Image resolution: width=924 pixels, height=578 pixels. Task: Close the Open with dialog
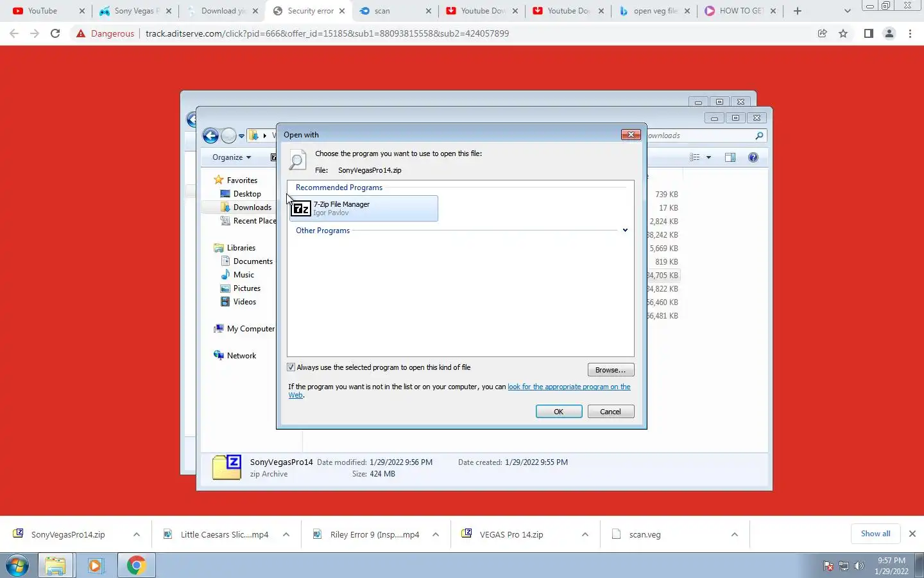(631, 134)
